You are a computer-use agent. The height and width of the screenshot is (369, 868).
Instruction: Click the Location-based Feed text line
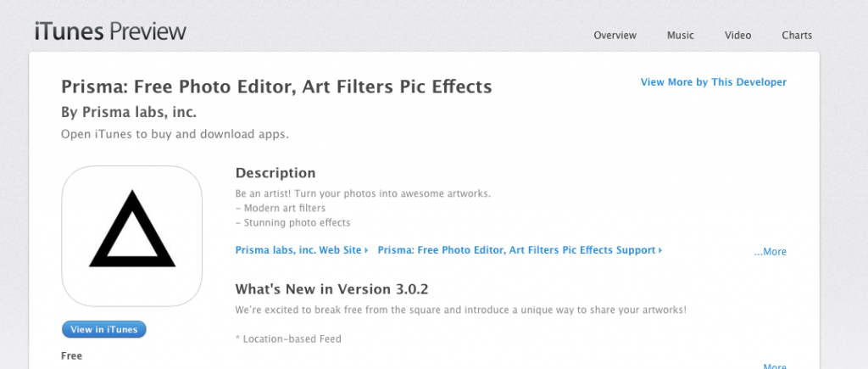click(x=288, y=338)
